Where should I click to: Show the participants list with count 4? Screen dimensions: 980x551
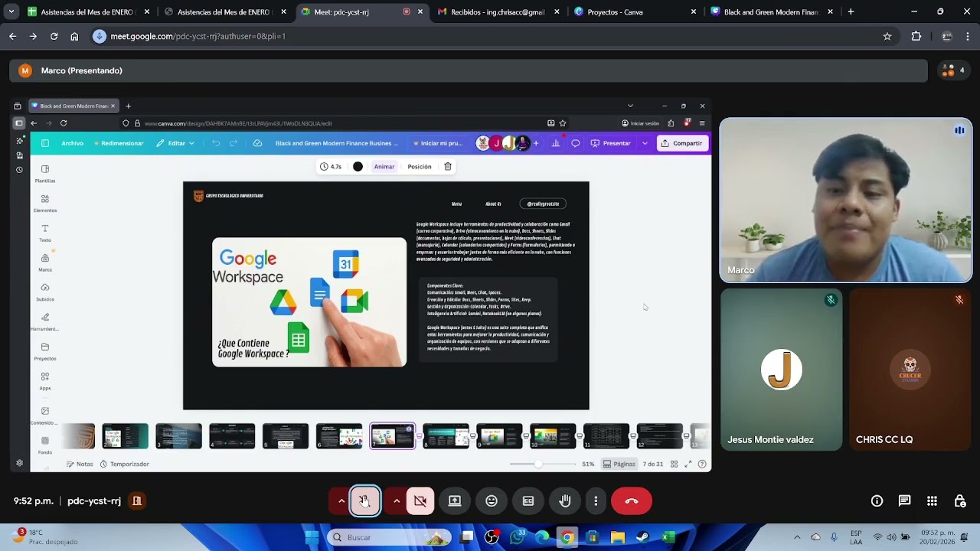coord(954,70)
